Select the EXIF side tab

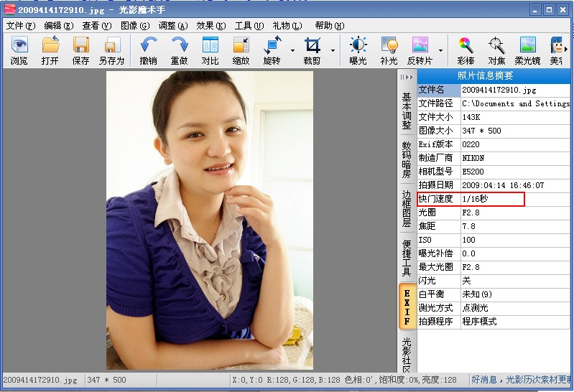click(407, 307)
